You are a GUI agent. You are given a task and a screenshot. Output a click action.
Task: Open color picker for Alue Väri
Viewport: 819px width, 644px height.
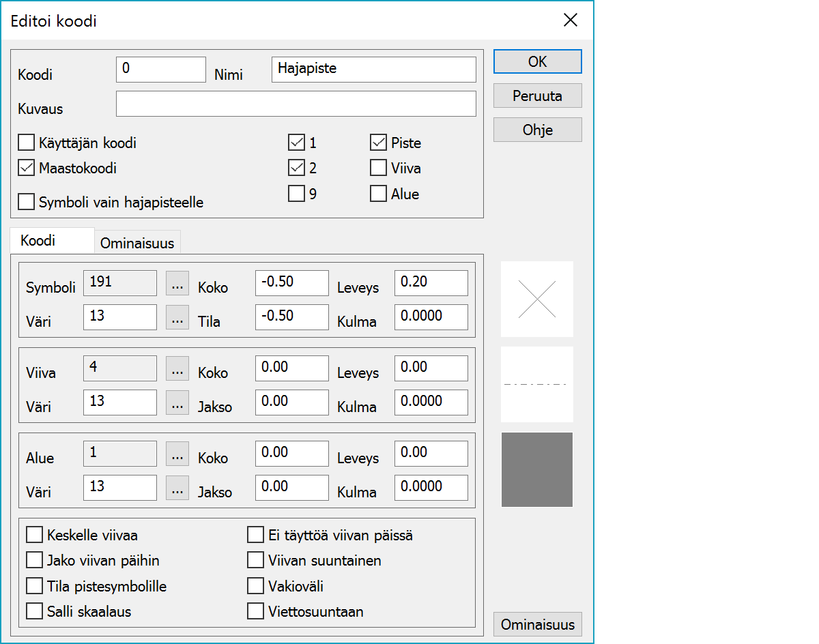[x=177, y=488]
